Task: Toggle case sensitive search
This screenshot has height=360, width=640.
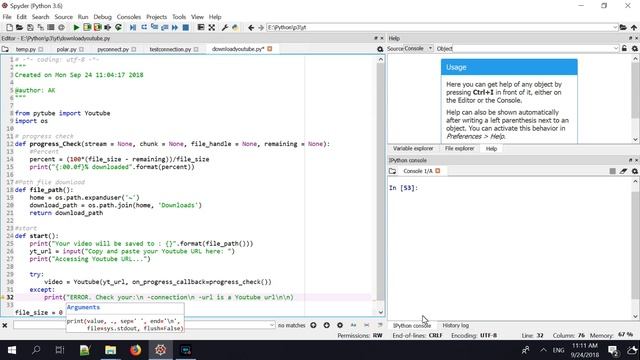Action: (x=353, y=325)
